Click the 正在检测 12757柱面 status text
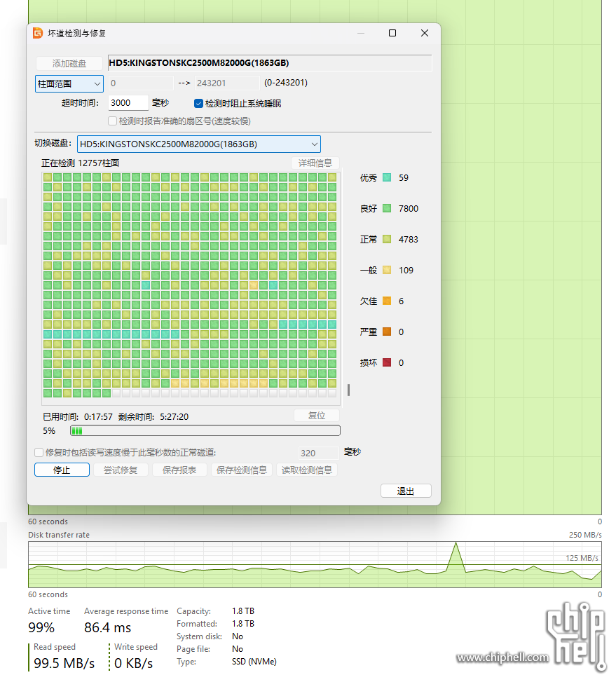Viewport: 616px width, 682px height. (x=80, y=163)
